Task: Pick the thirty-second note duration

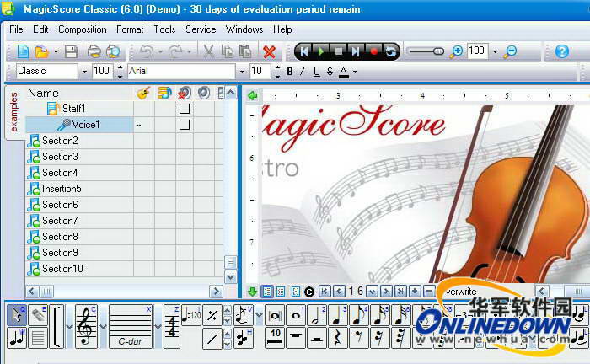Action: click(x=401, y=315)
